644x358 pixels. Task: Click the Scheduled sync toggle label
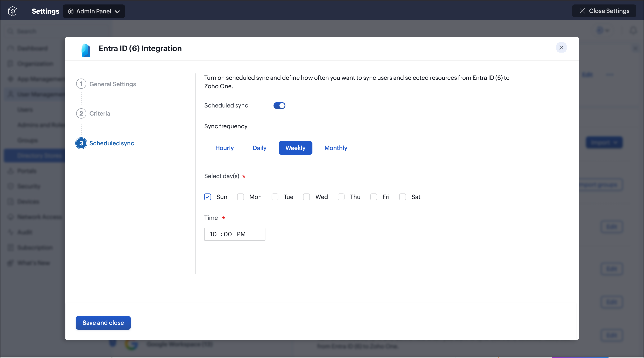tap(226, 106)
